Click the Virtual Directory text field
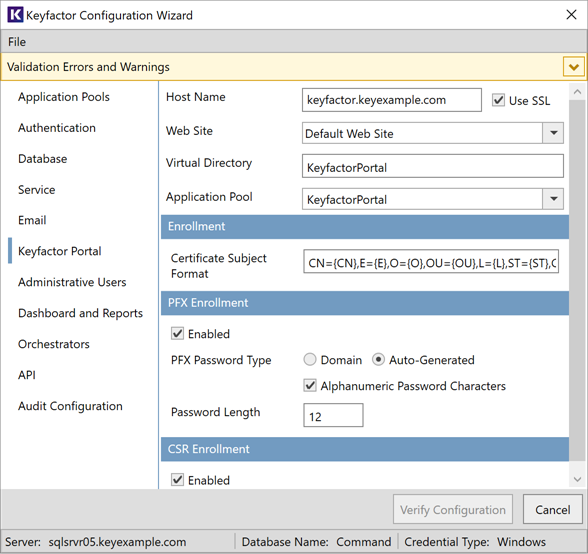This screenshot has height=554, width=588. (433, 166)
